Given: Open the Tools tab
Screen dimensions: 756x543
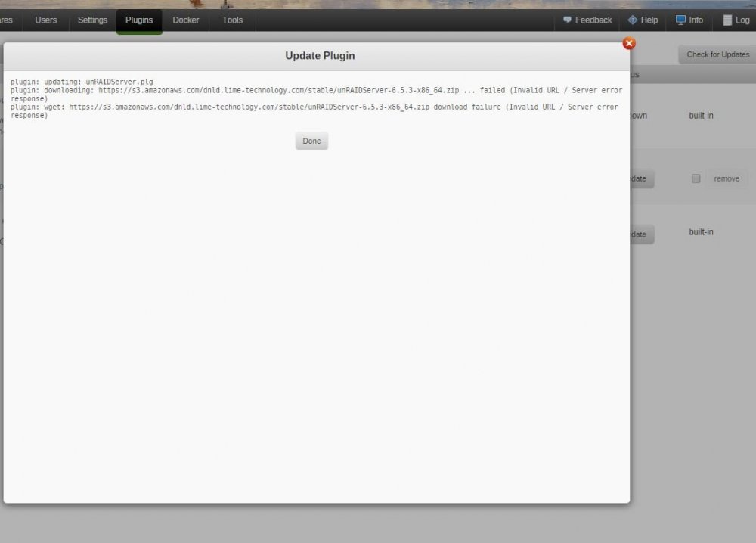Looking at the screenshot, I should (232, 20).
